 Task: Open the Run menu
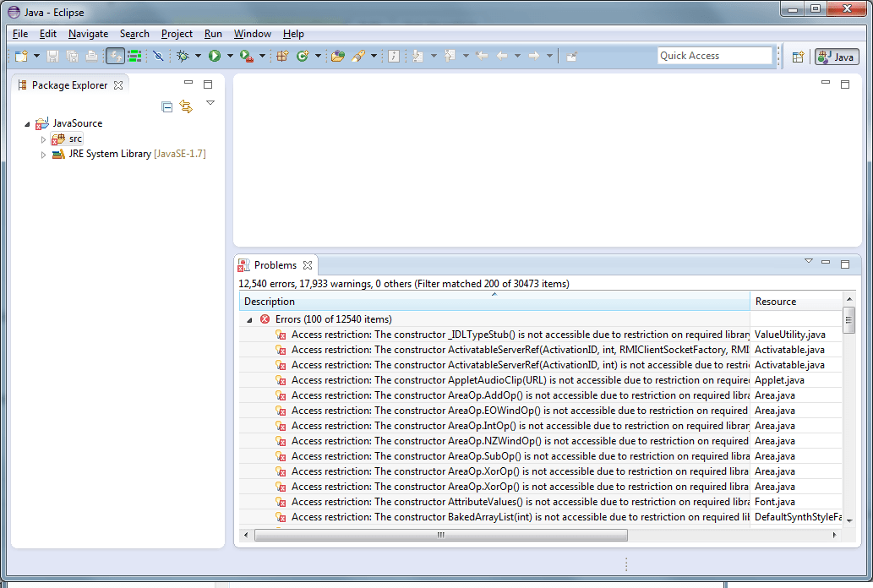pos(213,34)
